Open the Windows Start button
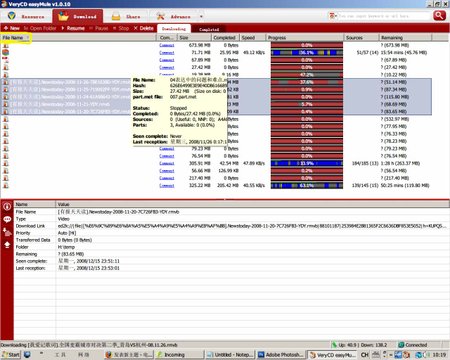Viewport: 450px width, 360px height. click(11, 355)
